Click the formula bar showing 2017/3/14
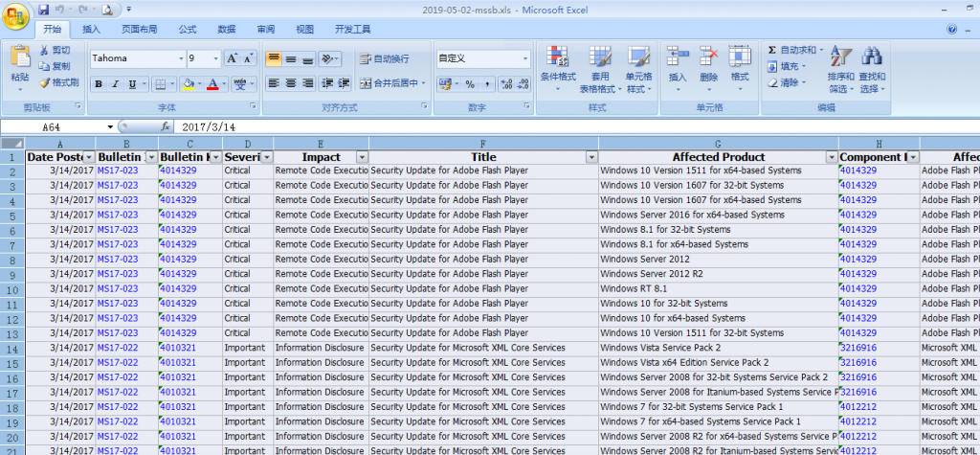Screen dimensions: 980x455 (575, 127)
